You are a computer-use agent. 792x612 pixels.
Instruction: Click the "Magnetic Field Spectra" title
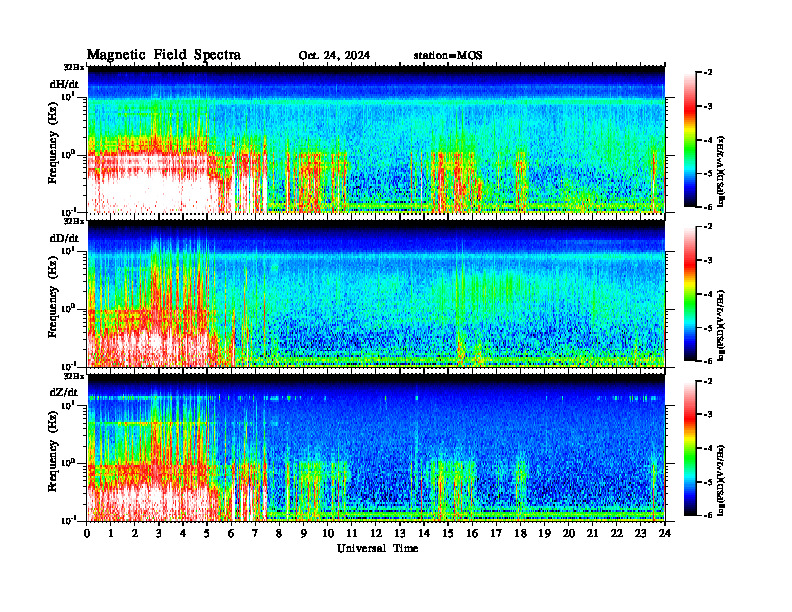[x=164, y=55]
